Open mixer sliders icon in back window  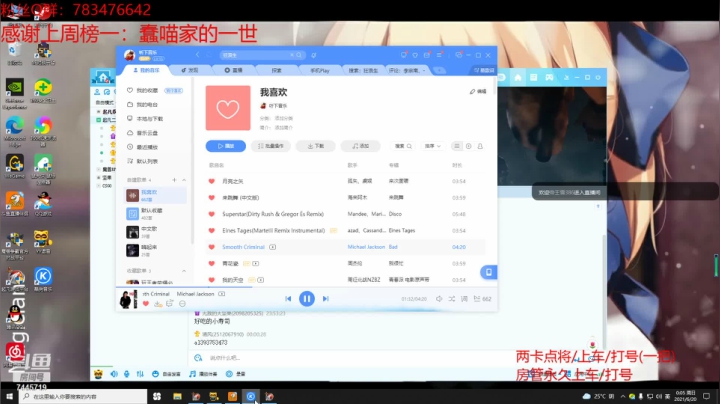tap(140, 374)
